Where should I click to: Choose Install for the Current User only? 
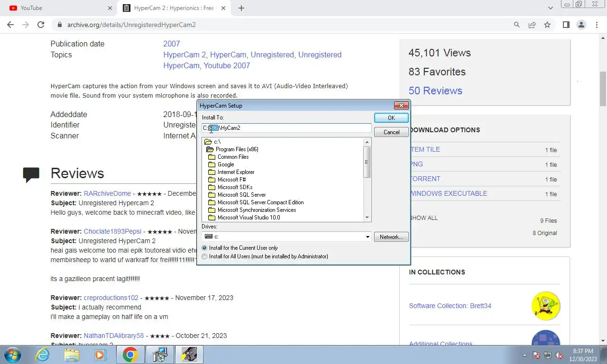tap(240, 248)
